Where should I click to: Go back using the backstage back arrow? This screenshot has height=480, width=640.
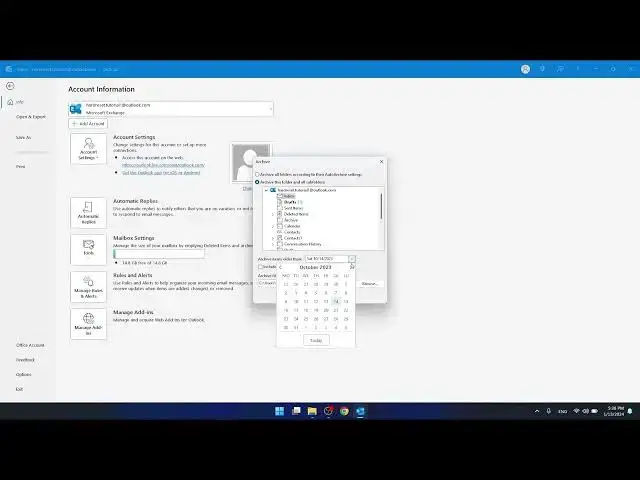point(10,86)
